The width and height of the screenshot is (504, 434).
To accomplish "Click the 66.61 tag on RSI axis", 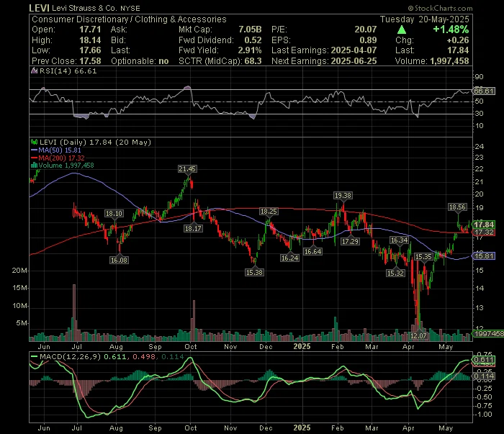I will (x=484, y=91).
